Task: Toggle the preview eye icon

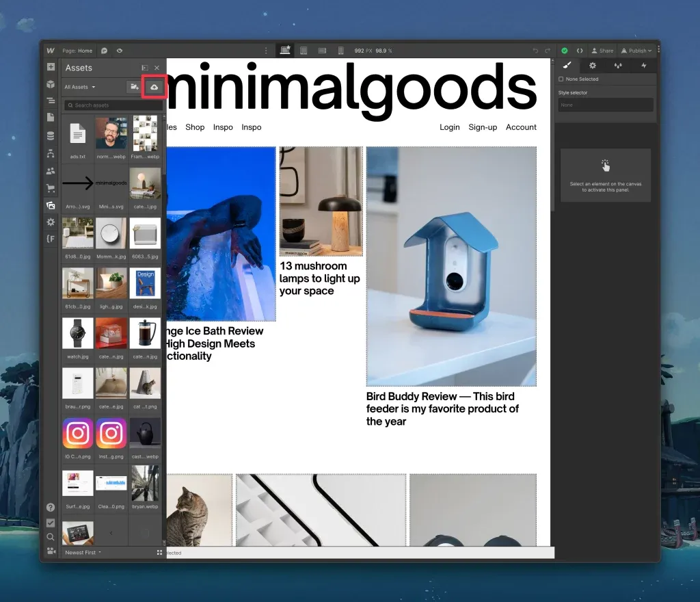Action: 120,51
